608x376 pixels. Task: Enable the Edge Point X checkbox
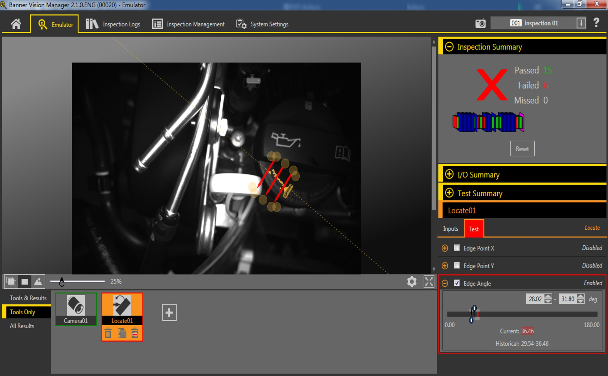457,248
